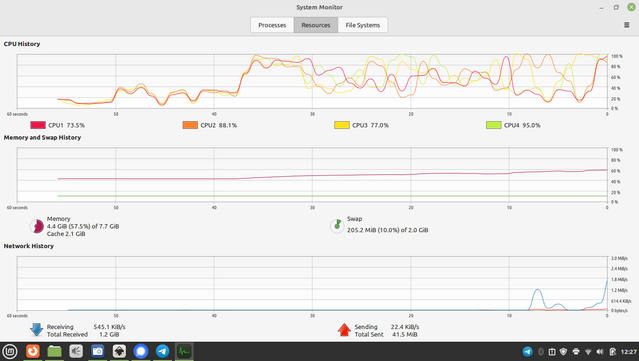Open the volume tray icon
The height and width of the screenshot is (361, 639).
tap(600, 352)
